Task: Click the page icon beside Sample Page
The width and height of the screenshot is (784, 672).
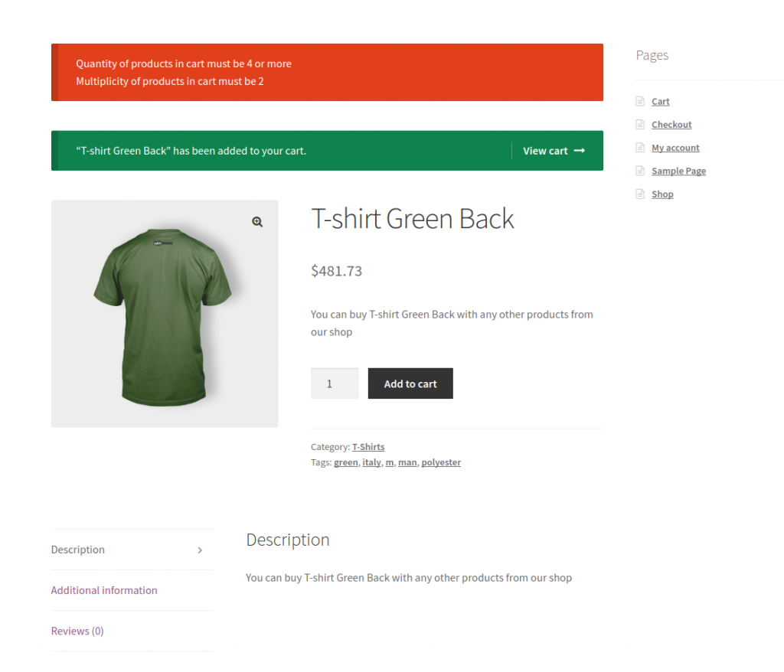Action: (640, 171)
